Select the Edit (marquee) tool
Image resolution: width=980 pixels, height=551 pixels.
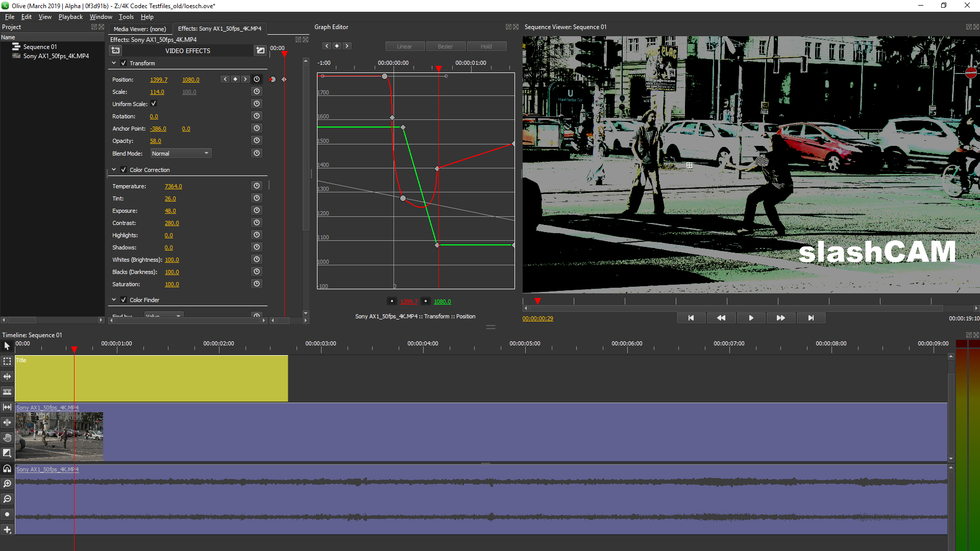7,361
